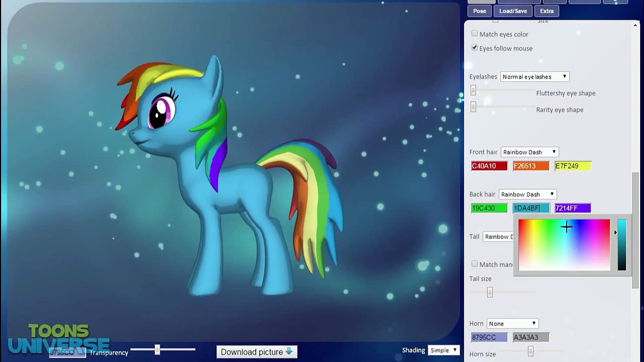Select the C40A10 red front hair swatch
The width and height of the screenshot is (644, 362).
pos(489,166)
